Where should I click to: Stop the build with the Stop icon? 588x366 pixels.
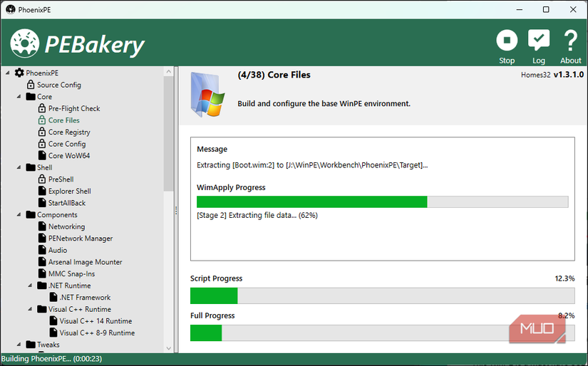coord(507,40)
